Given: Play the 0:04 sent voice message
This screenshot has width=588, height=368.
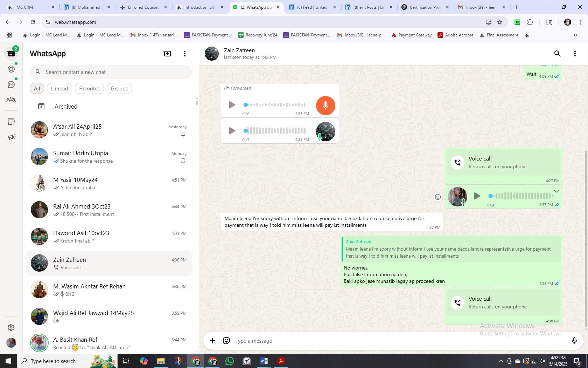Looking at the screenshot, I should [x=477, y=196].
